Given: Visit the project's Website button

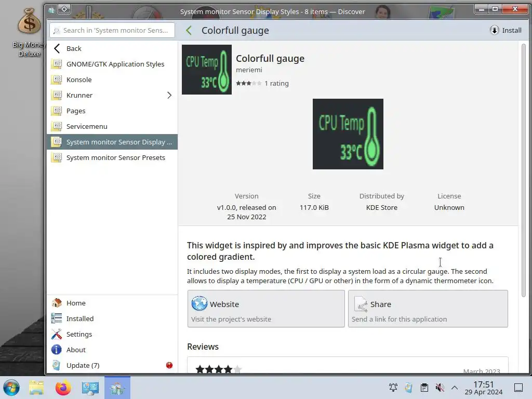Looking at the screenshot, I should (266, 309).
